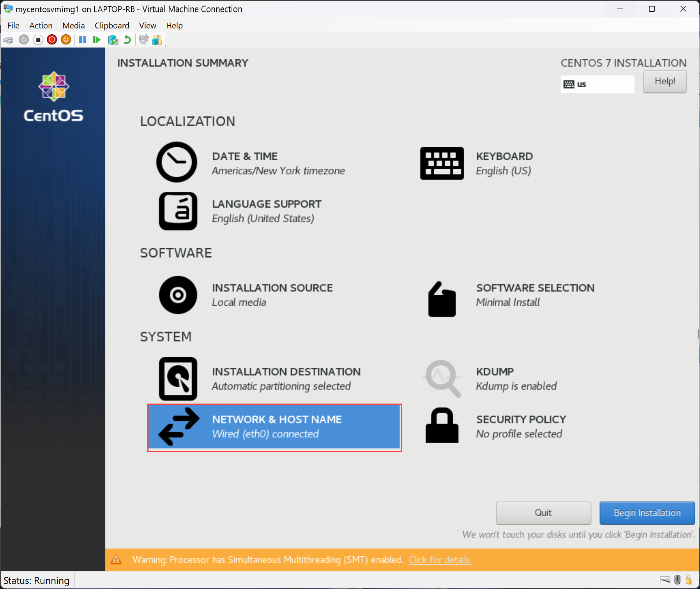Image resolution: width=700 pixels, height=589 pixels.
Task: Open the Help menu
Action: click(x=174, y=25)
